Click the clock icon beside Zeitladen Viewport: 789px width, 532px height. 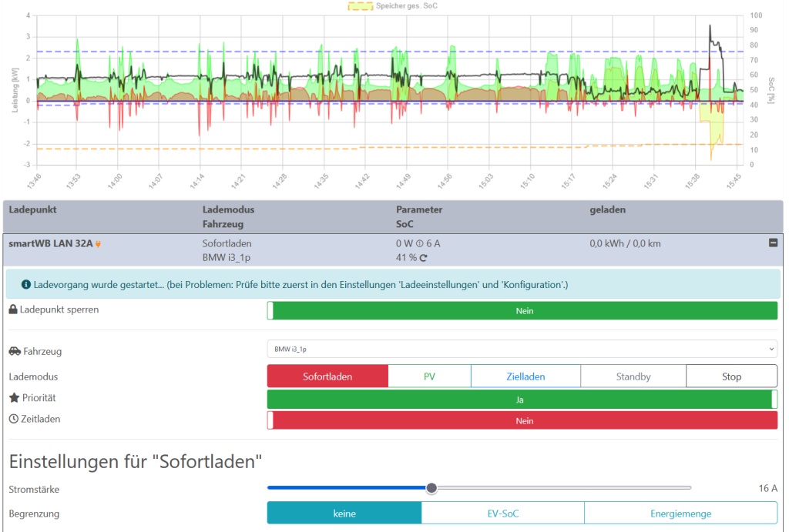[14, 419]
